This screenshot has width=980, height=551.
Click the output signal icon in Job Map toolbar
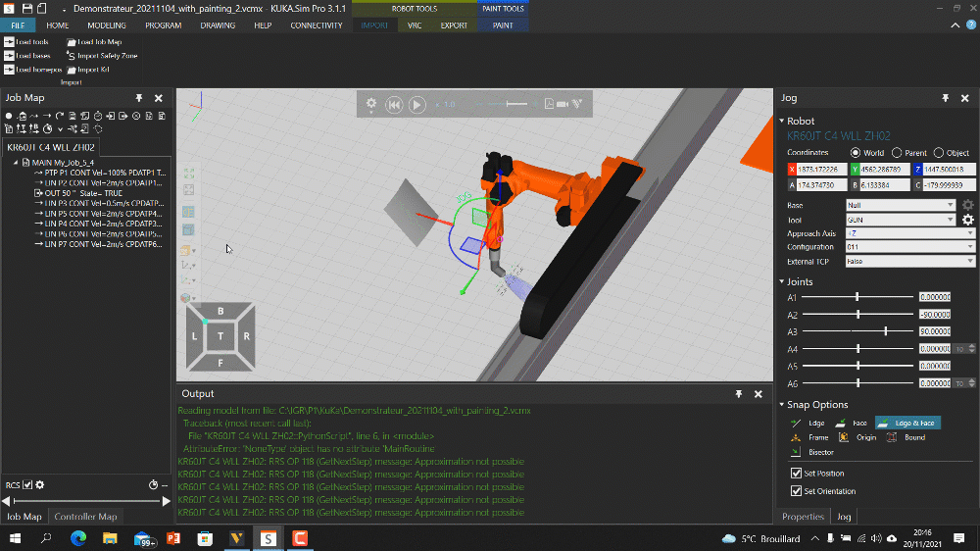click(123, 116)
